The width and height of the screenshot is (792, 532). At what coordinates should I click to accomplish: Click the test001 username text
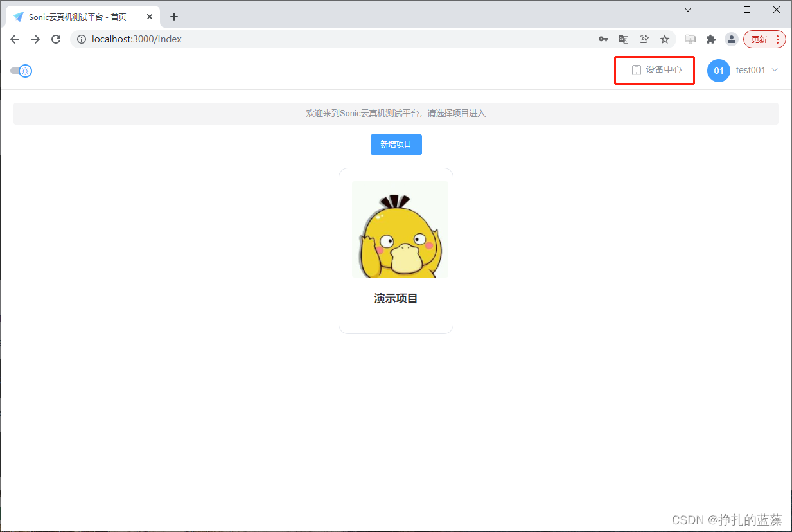751,70
